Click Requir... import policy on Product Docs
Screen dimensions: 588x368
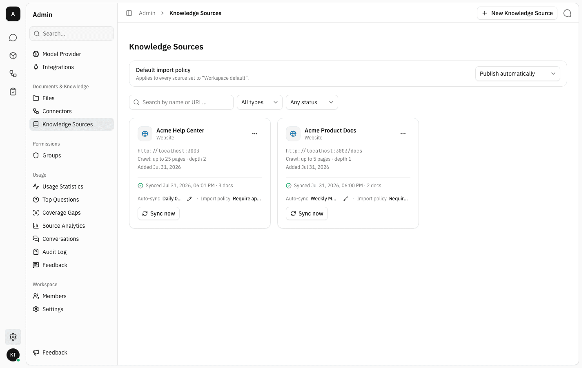[x=399, y=199]
